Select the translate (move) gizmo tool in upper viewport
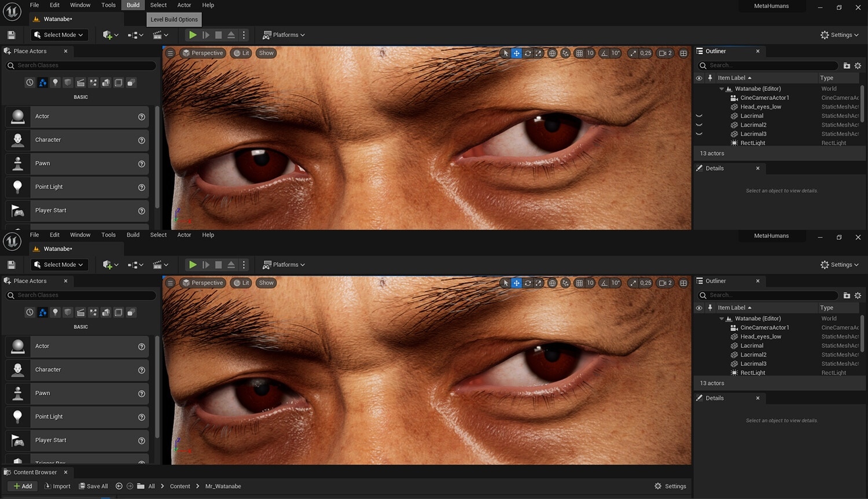Viewport: 868px width, 499px height. 516,53
